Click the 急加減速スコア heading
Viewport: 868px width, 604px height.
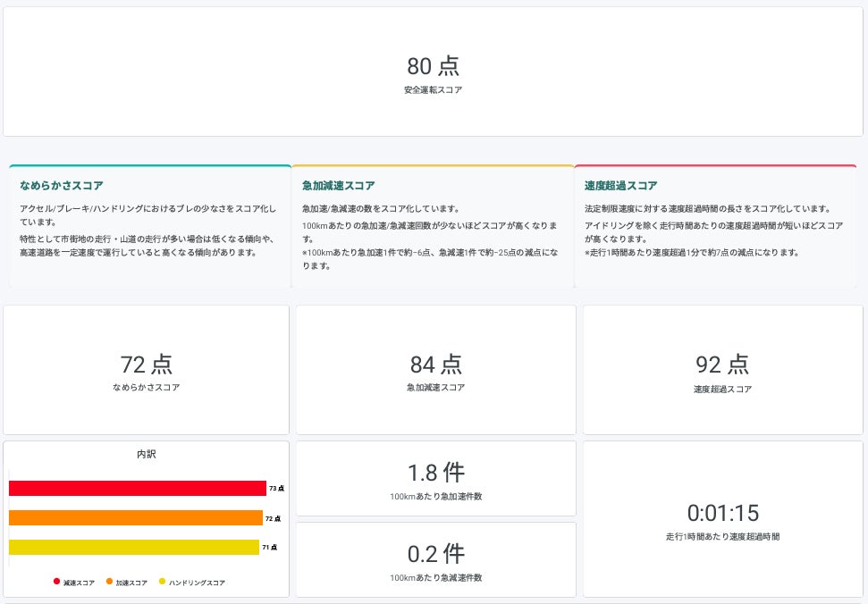click(x=338, y=185)
